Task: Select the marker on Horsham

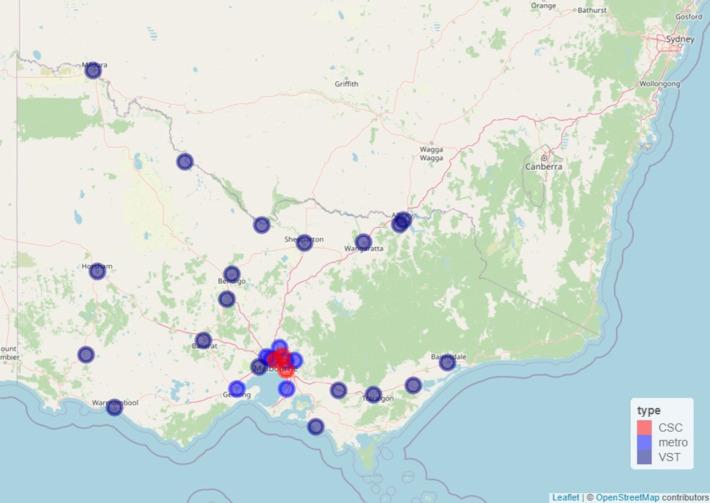Action: [x=97, y=271]
